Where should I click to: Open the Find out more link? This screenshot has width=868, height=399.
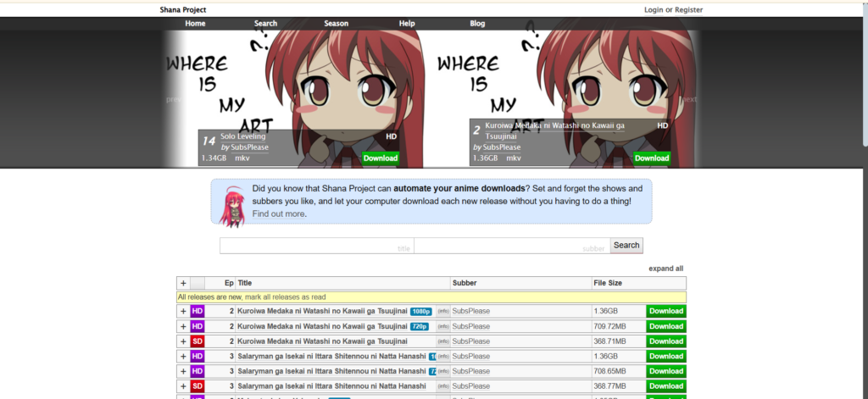tap(278, 213)
